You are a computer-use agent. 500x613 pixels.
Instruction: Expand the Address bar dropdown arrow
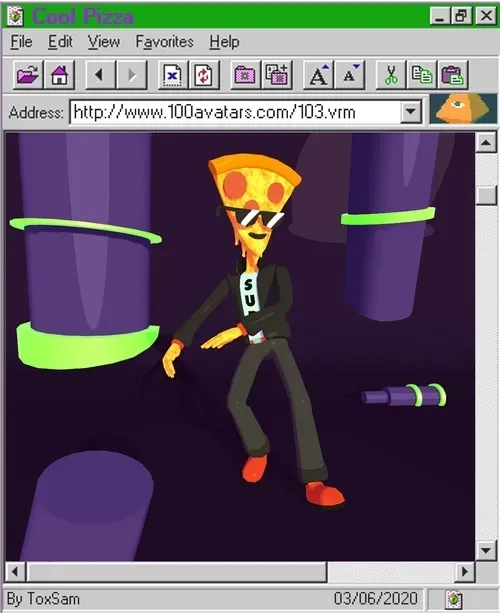[410, 112]
